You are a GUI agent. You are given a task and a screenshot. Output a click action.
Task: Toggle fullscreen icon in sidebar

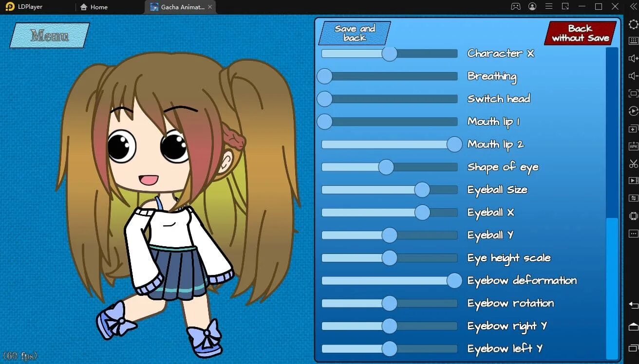point(633,93)
